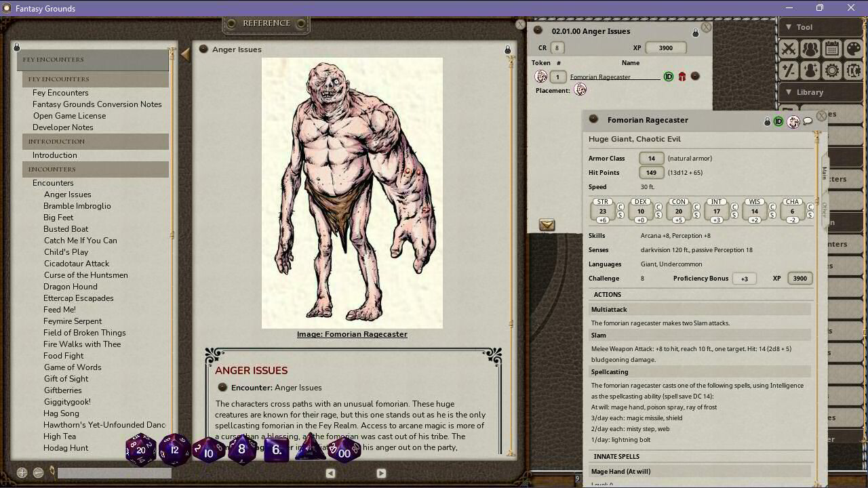
Task: Roll the purple d20 die
Action: pyautogui.click(x=140, y=449)
